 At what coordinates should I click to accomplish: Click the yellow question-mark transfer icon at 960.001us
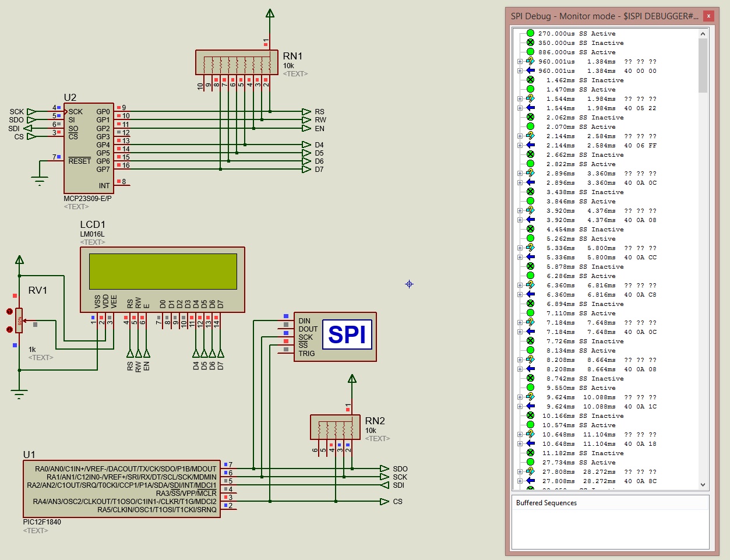[530, 61]
